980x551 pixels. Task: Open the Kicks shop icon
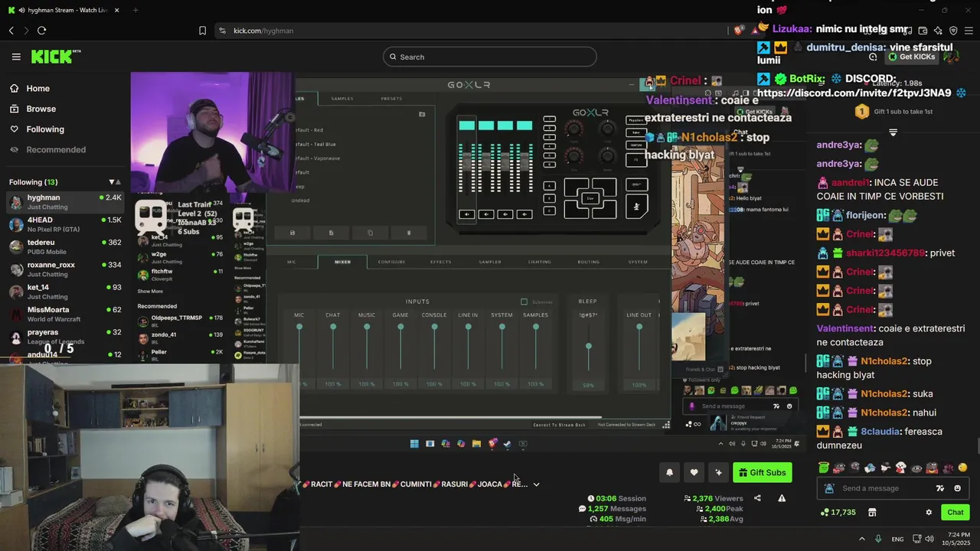click(x=872, y=513)
